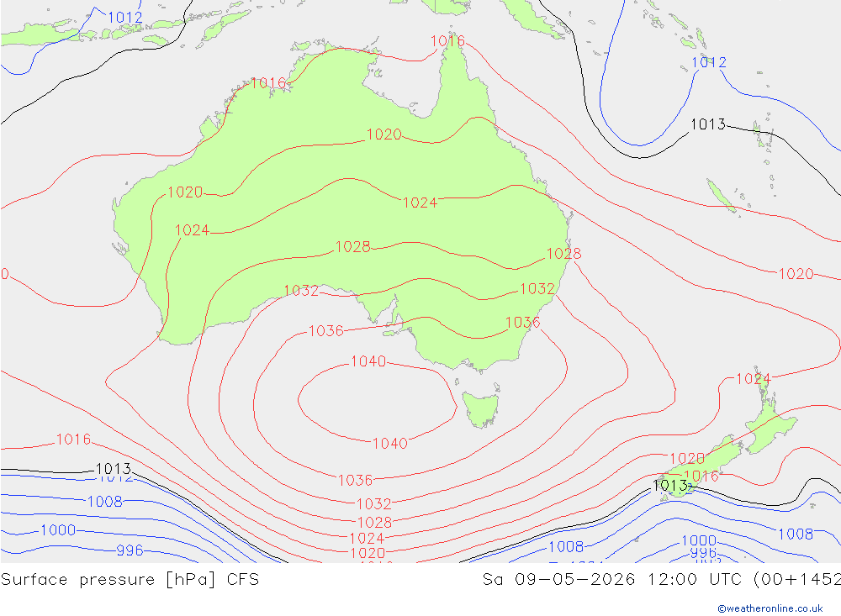Click the 1016 label at Cape York's tip
Image resolution: width=841 pixels, height=616 pixels.
coord(448,40)
